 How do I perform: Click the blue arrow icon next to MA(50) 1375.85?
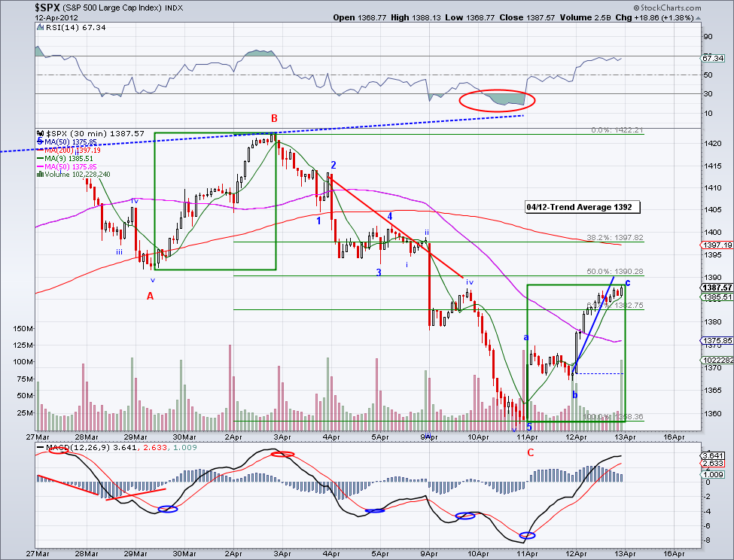click(x=40, y=141)
